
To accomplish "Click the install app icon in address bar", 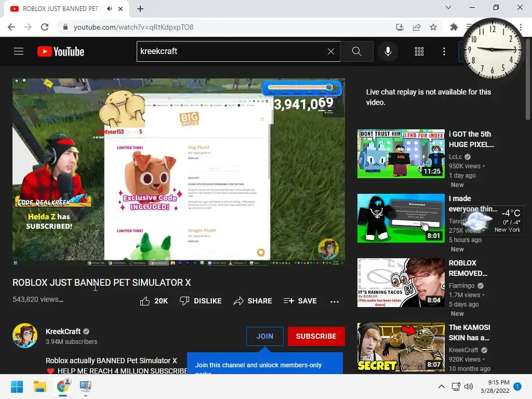I will [x=400, y=27].
